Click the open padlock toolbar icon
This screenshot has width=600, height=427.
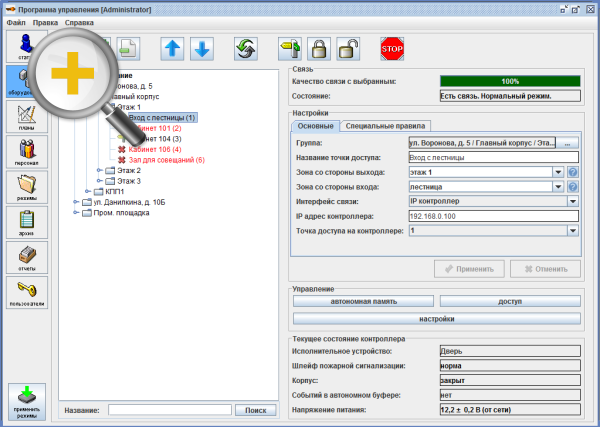(x=347, y=48)
